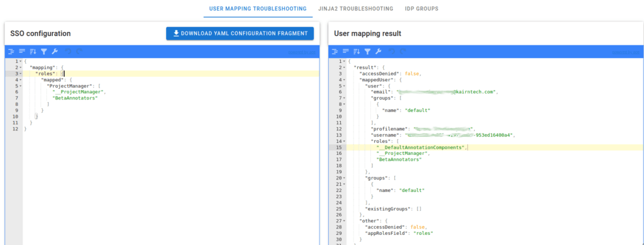Screen dimensions: 644x245
Task: Switch to IDP Groups tab
Action: pos(421,9)
